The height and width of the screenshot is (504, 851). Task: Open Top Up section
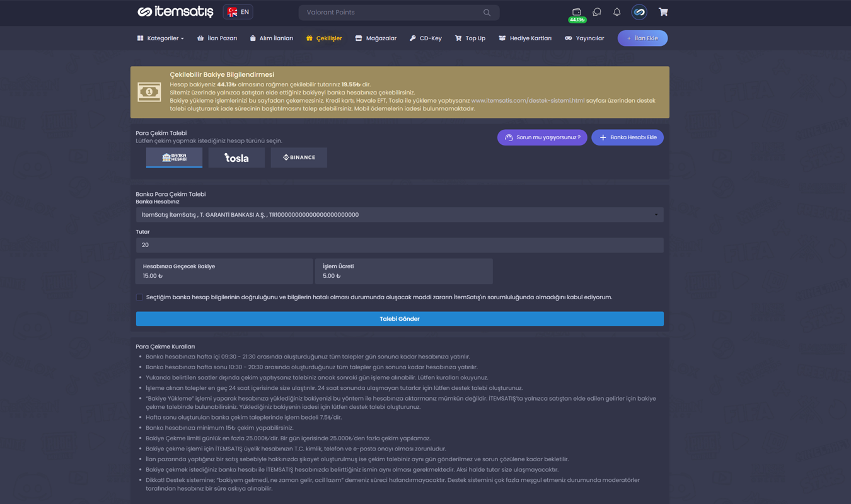(x=470, y=38)
